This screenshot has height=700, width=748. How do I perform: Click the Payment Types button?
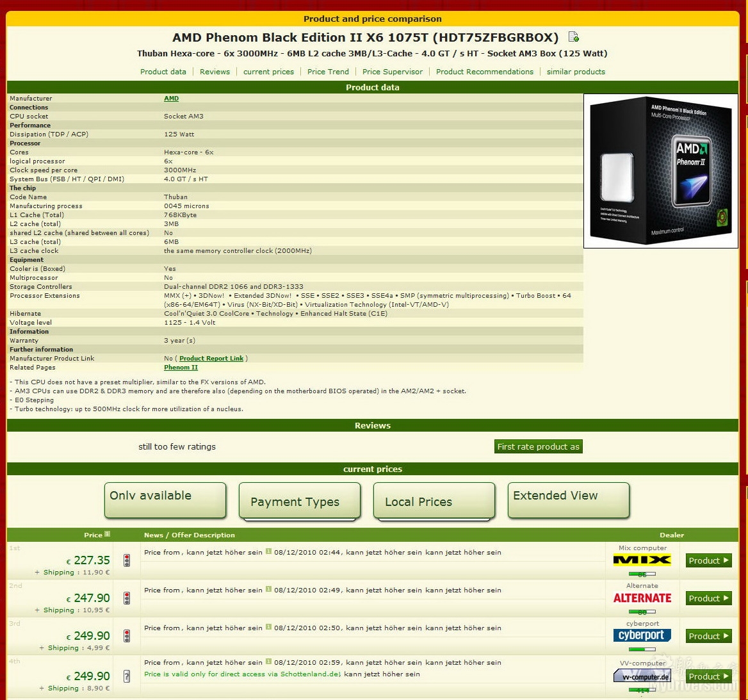point(300,501)
